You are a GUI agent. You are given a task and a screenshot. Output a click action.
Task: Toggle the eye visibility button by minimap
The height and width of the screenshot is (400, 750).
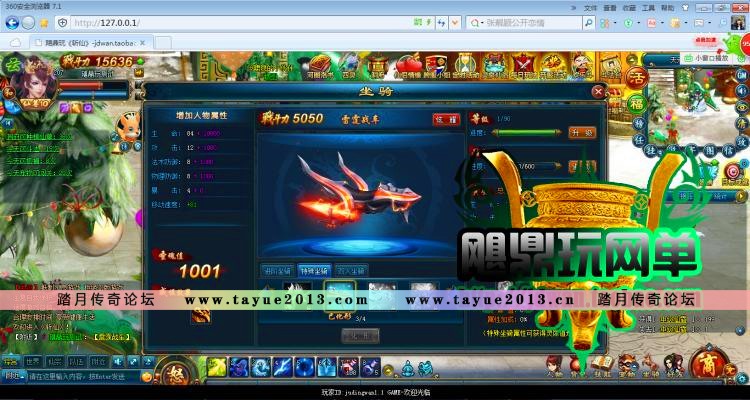pos(741,107)
